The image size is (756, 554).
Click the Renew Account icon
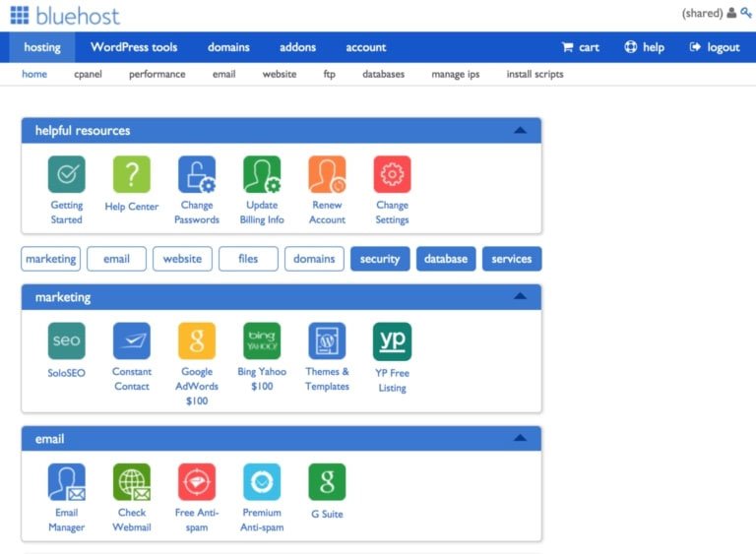[x=327, y=174]
